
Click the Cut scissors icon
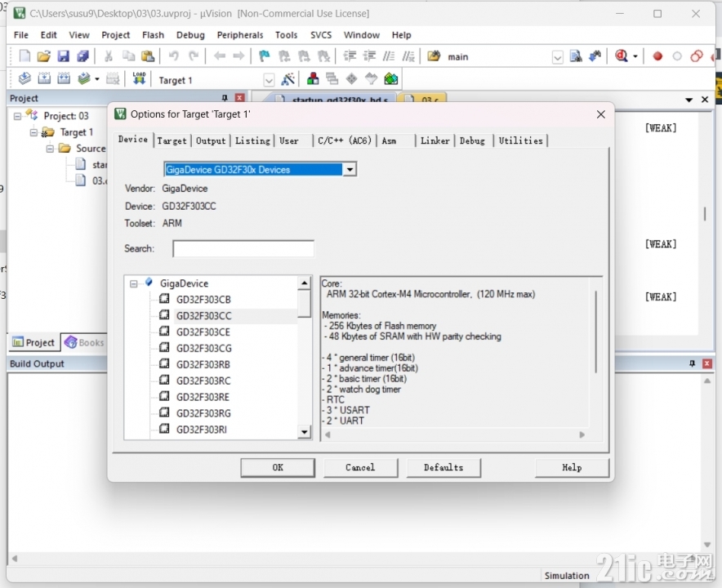(109, 56)
